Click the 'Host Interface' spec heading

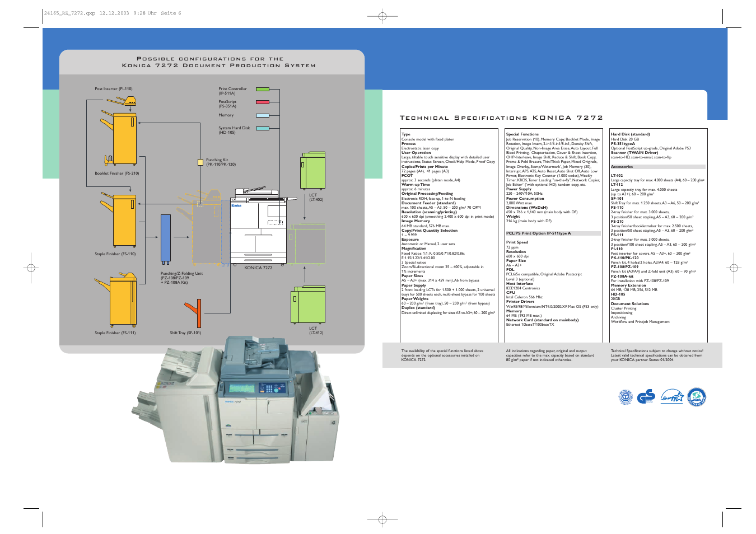point(519,284)
